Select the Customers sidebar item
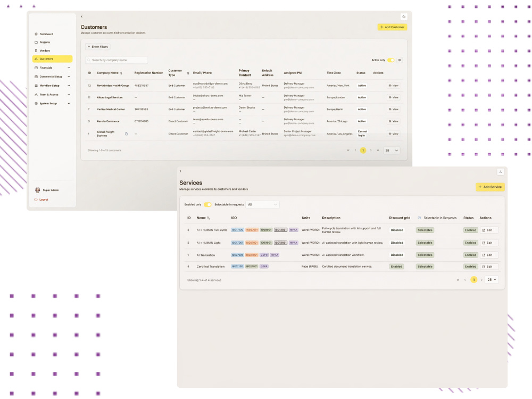This screenshot has height=399, width=532. click(x=52, y=59)
